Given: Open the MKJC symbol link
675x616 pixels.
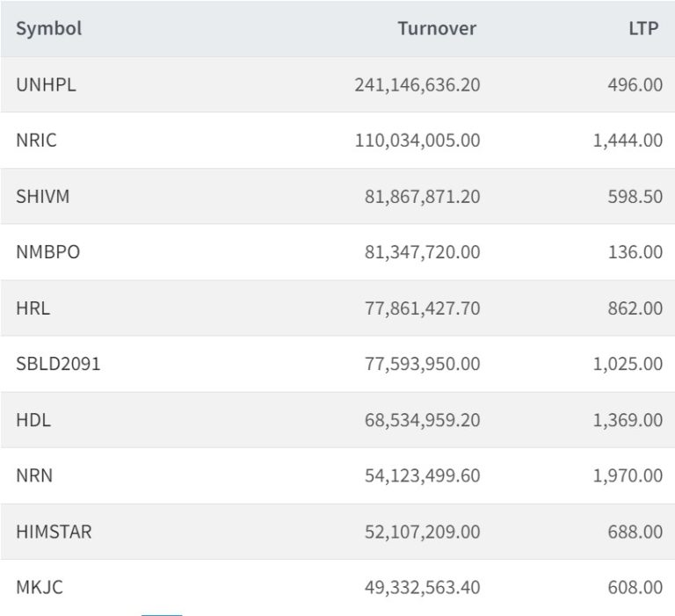Looking at the screenshot, I should coord(40,587).
